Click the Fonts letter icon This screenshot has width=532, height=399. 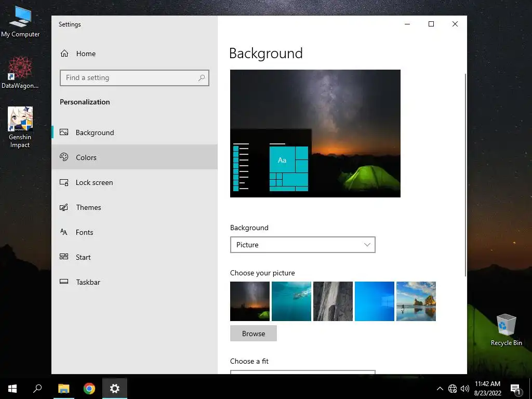tap(64, 232)
